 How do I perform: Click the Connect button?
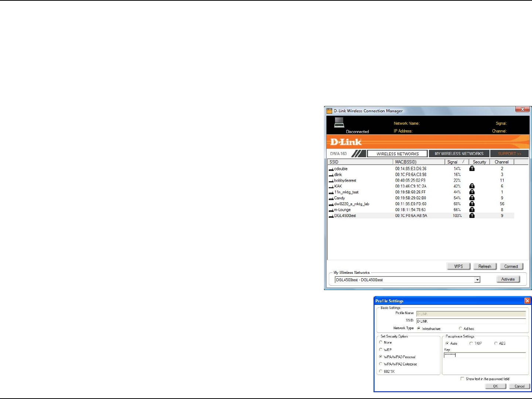[x=511, y=266]
